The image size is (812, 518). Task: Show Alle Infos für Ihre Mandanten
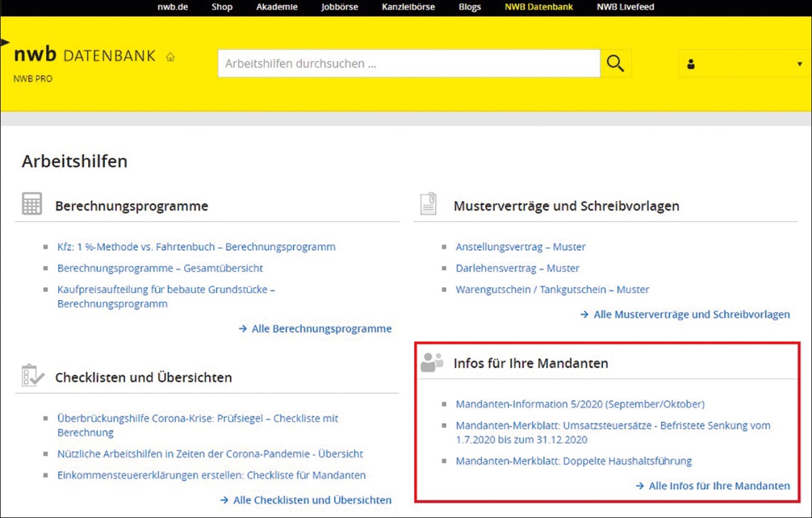719,485
